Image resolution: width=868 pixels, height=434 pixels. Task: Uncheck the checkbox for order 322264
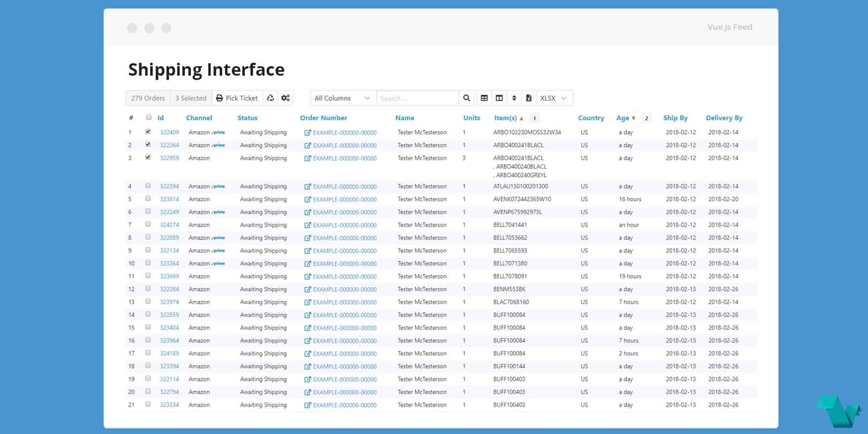click(x=148, y=145)
